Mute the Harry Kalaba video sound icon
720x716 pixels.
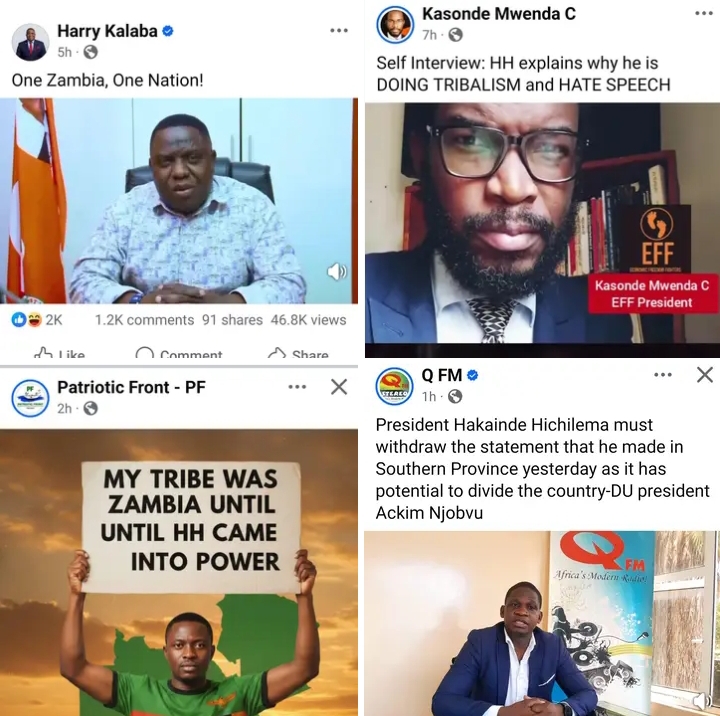337,272
